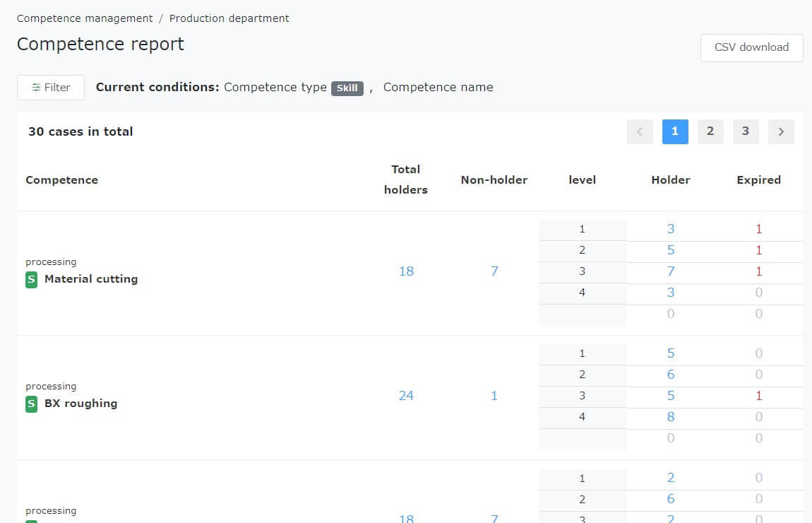Jump to page 3 of results
The width and height of the screenshot is (812, 523).
pos(745,131)
